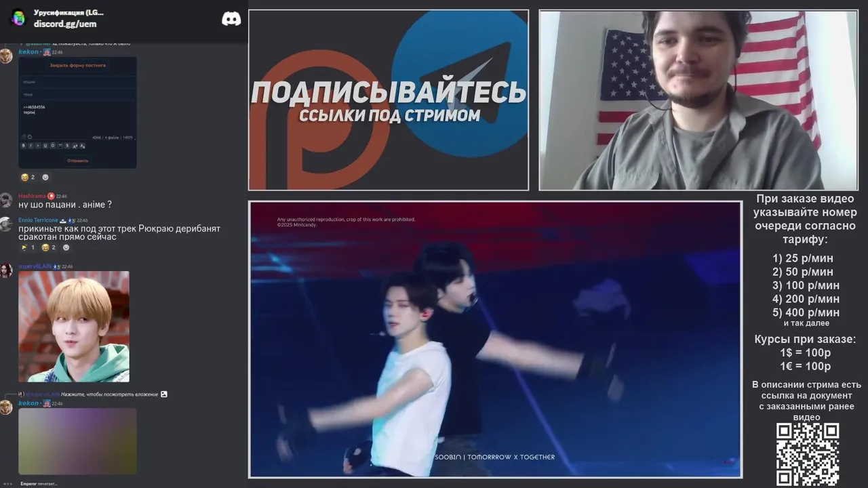
Task: Click the tariff line '3) 100 р/мин'
Action: point(806,285)
